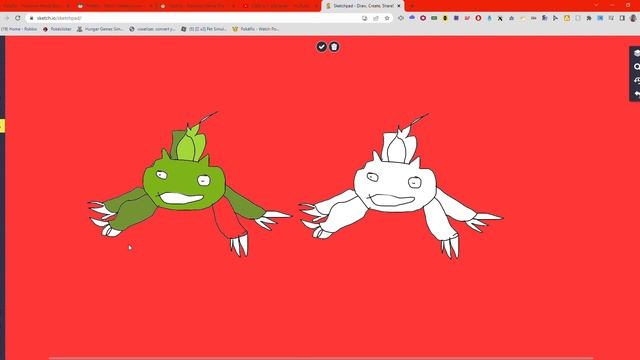Close the Sketchpad tab
The width and height of the screenshot is (640, 360).
[x=399, y=6]
